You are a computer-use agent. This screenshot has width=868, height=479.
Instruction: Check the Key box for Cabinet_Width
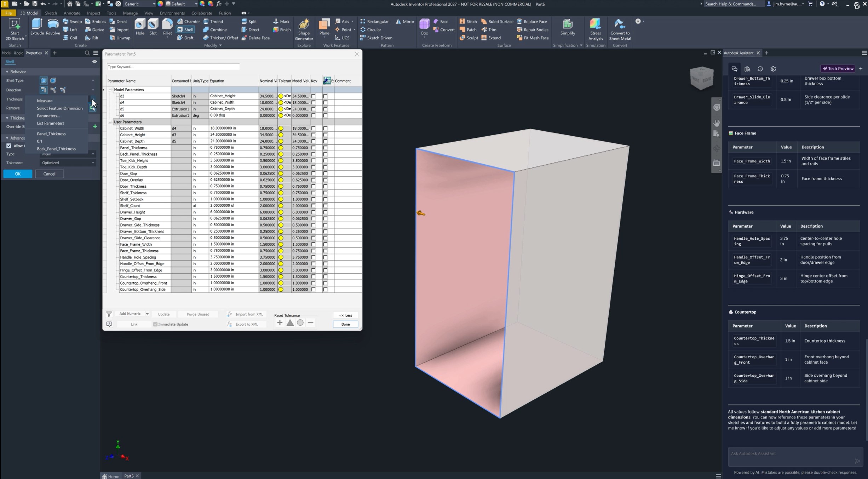click(x=313, y=128)
